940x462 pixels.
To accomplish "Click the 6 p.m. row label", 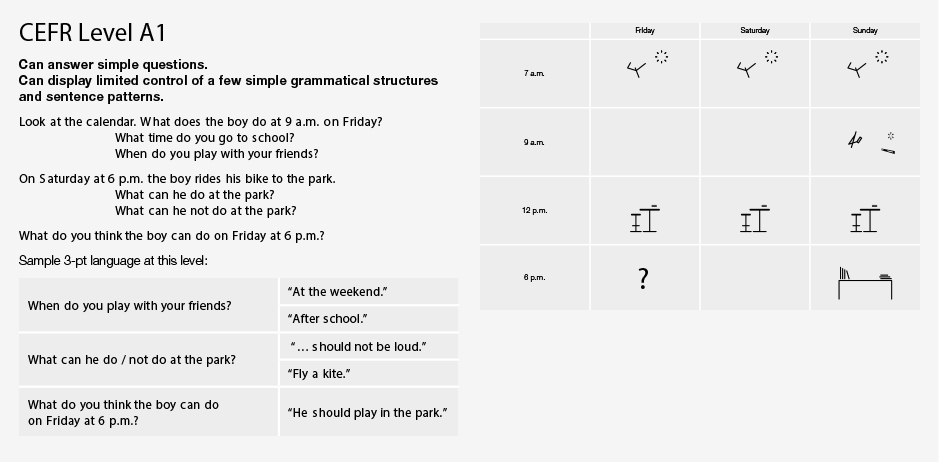I will pyautogui.click(x=534, y=277).
